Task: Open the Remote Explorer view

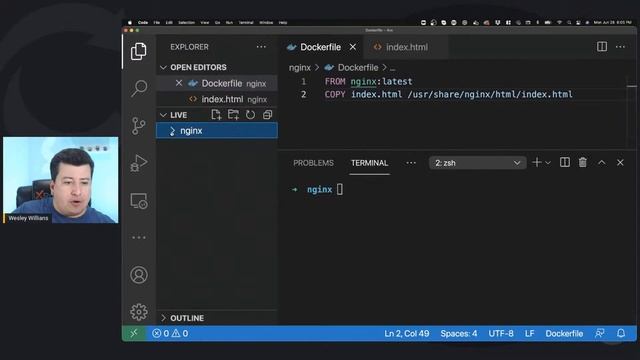Action: [139, 201]
